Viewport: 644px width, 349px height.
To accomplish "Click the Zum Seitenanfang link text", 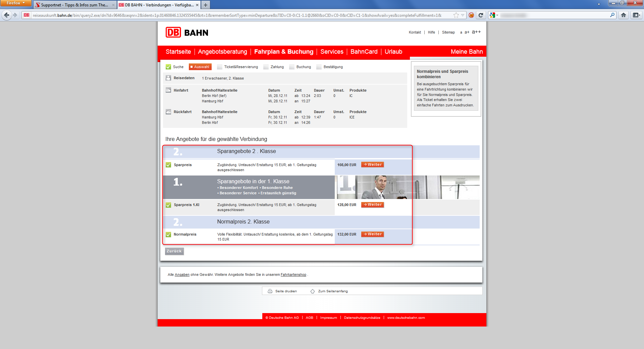I will (x=333, y=291).
